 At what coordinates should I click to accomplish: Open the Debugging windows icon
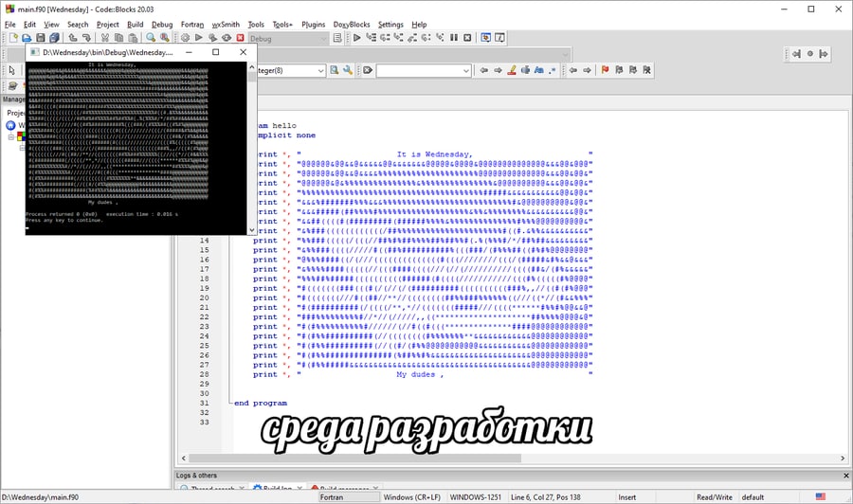[486, 38]
